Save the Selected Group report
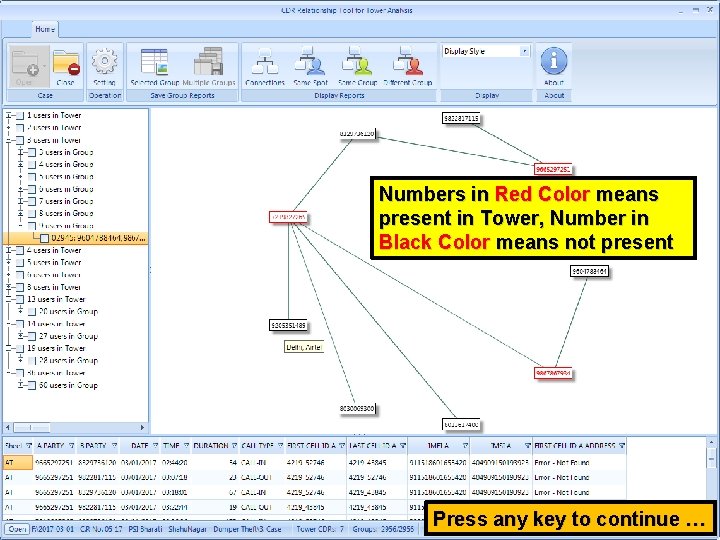The image size is (720, 540). coord(154,66)
